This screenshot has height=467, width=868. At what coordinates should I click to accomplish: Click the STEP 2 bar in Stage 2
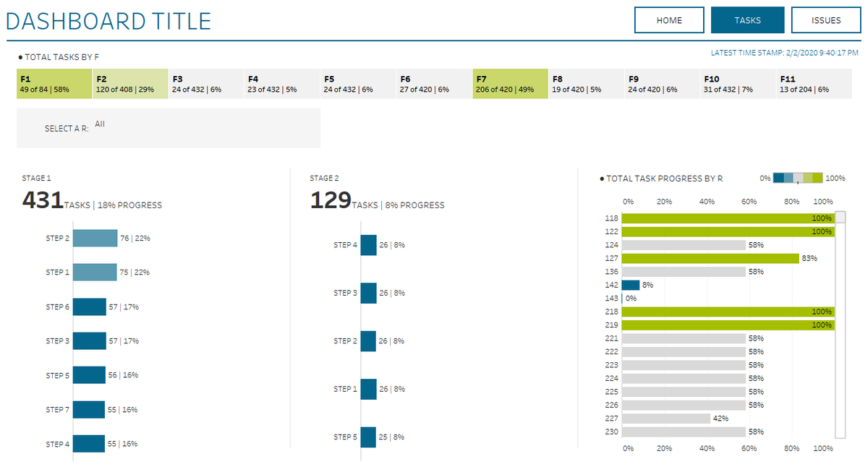369,341
